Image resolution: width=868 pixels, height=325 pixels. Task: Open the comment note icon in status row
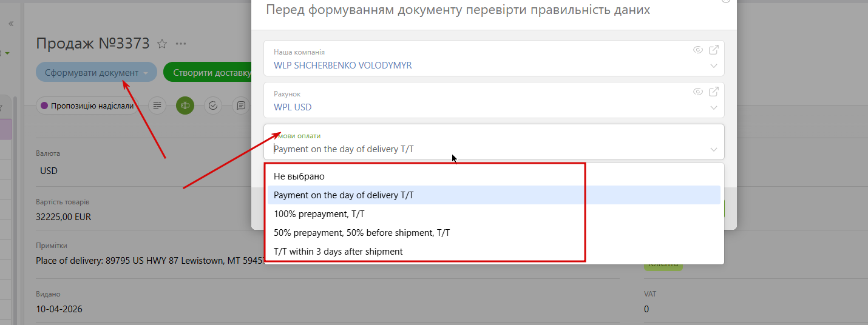241,106
